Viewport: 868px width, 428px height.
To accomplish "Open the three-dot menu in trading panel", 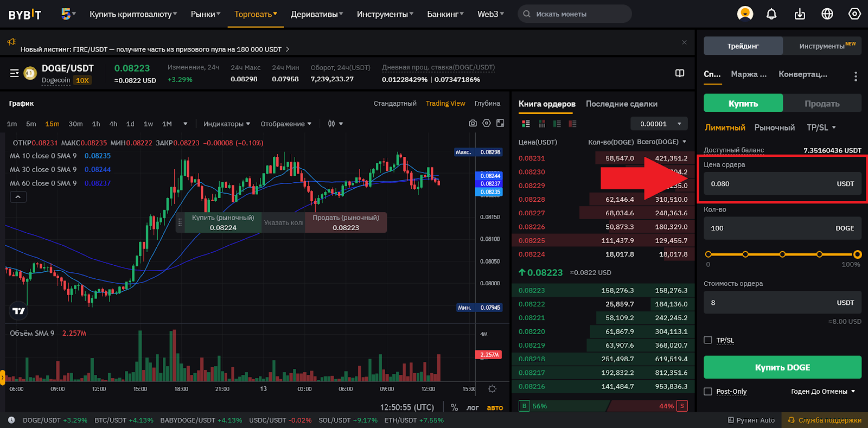I will coord(856,76).
